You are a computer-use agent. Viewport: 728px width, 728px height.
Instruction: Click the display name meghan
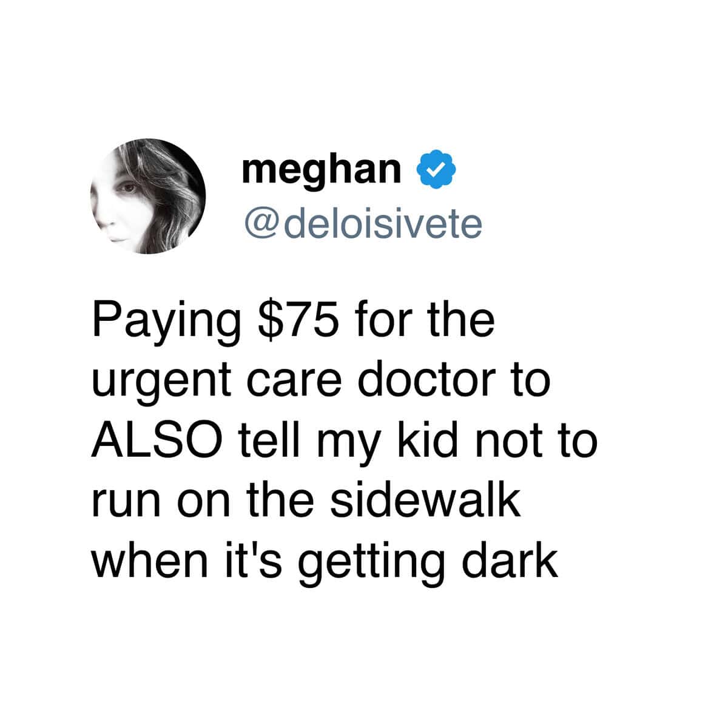click(322, 170)
